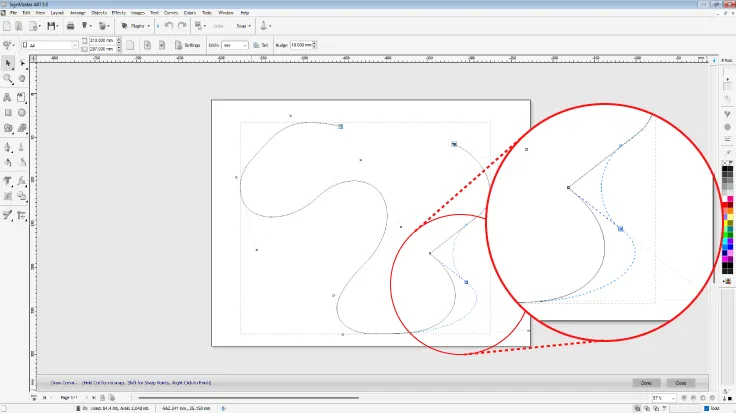This screenshot has height=413, width=736.
Task: Open the Effects menu
Action: pyautogui.click(x=118, y=13)
